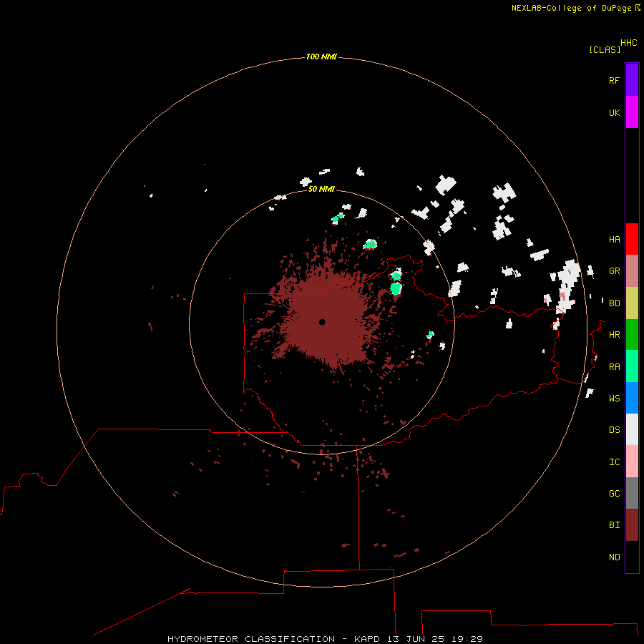Click the IC light pink legend swatch

point(632,462)
